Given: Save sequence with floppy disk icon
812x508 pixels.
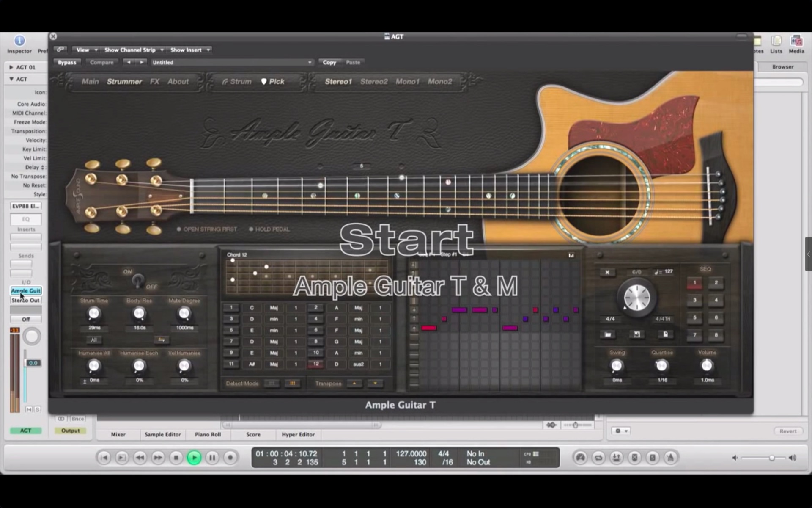Looking at the screenshot, I should (636, 334).
